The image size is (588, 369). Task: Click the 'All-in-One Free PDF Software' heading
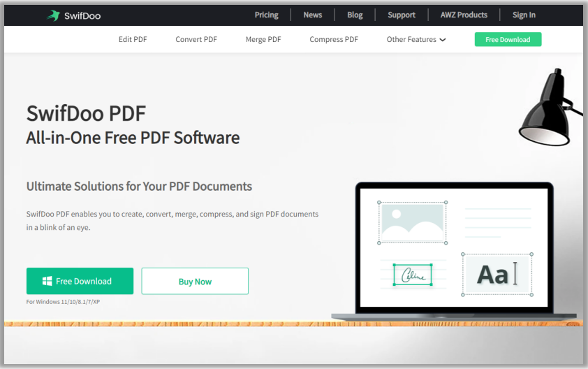133,138
